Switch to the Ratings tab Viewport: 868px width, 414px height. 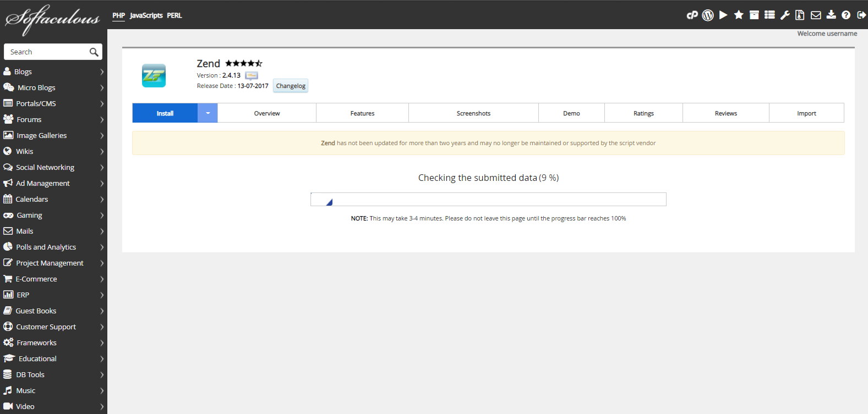[x=643, y=113]
